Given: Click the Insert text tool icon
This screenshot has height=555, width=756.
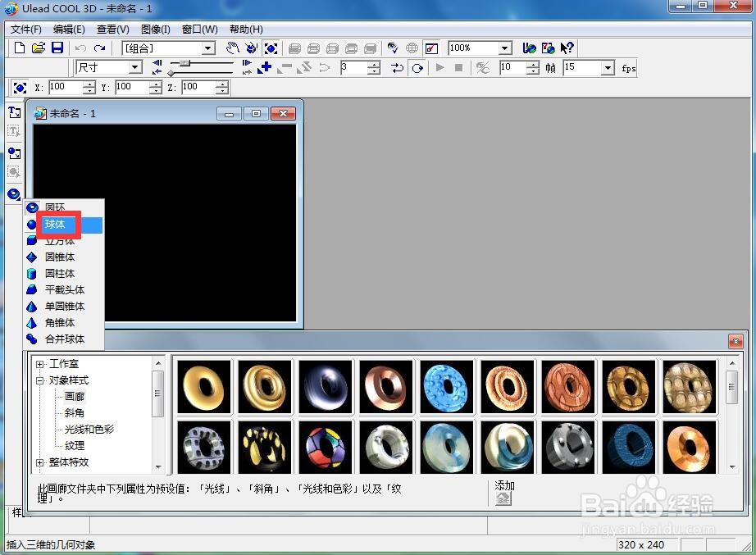Looking at the screenshot, I should 15,112.
